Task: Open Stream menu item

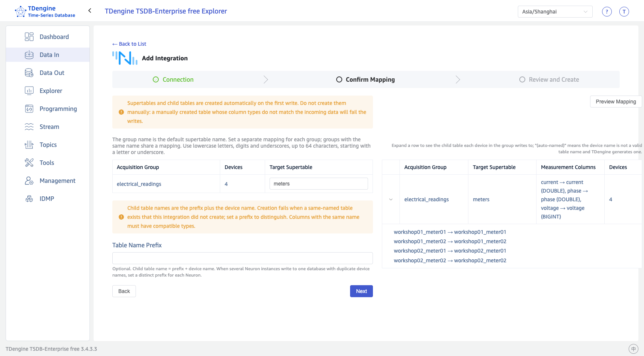Action: coord(48,127)
